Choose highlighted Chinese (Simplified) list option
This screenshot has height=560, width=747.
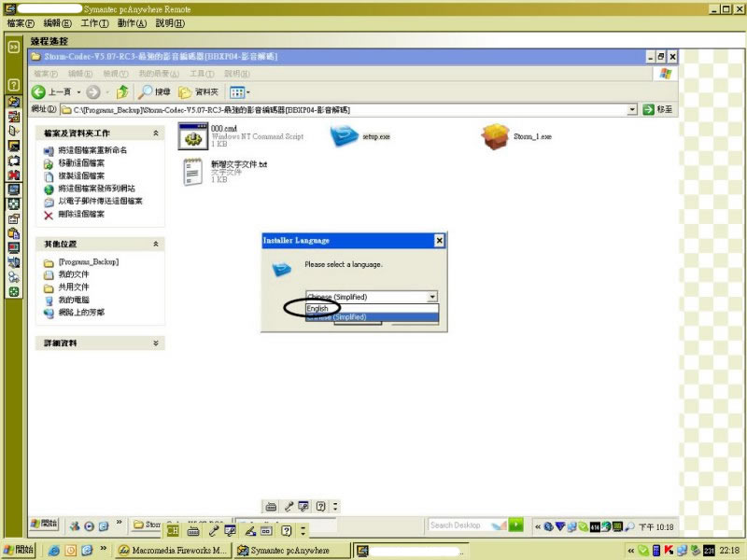[x=372, y=317]
